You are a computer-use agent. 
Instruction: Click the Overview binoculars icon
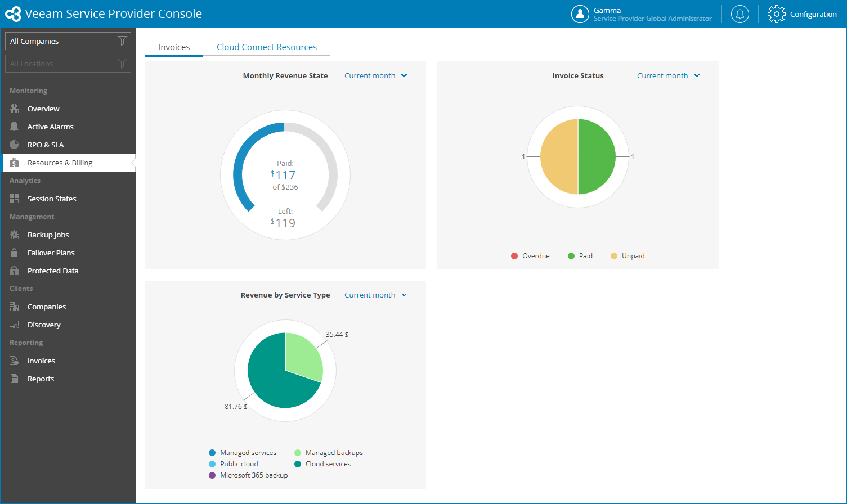click(14, 109)
